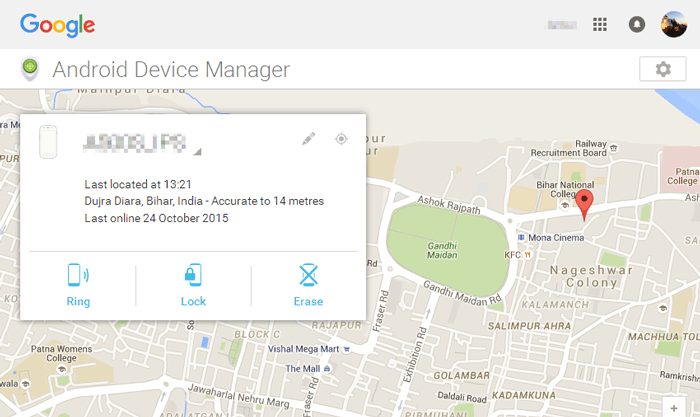The height and width of the screenshot is (417, 700).
Task: Click Mona Cinema marker icon
Action: [x=521, y=238]
